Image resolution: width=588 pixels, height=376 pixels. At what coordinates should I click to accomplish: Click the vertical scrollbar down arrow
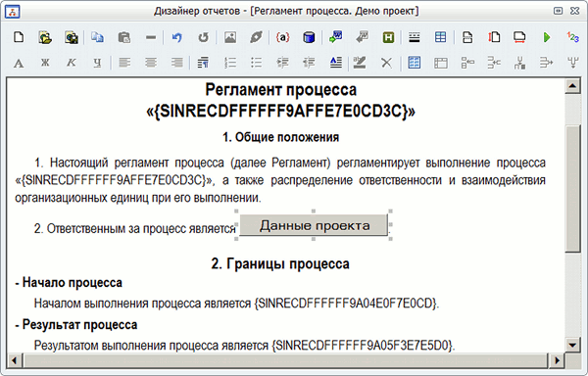(572, 345)
